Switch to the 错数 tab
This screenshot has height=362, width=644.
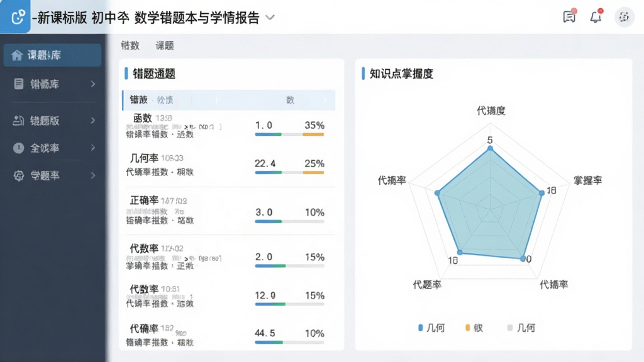[x=130, y=45]
